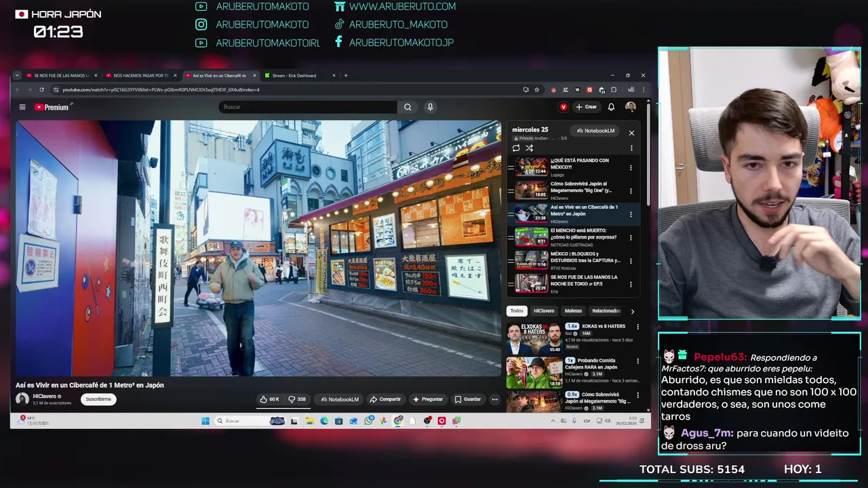This screenshot has width=868, height=488.
Task: Dislike the video with 358 button
Action: coord(297,399)
